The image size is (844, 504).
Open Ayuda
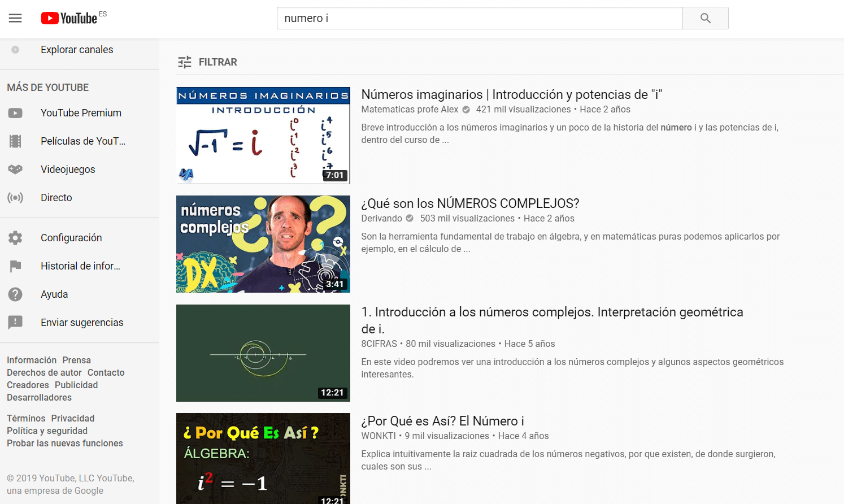point(54,294)
